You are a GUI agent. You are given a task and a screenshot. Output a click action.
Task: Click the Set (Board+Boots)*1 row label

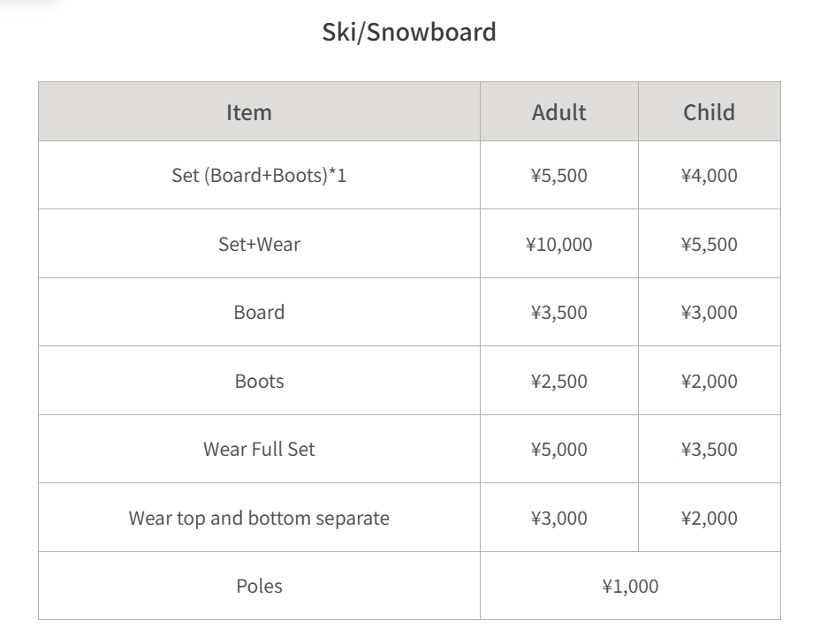(260, 175)
